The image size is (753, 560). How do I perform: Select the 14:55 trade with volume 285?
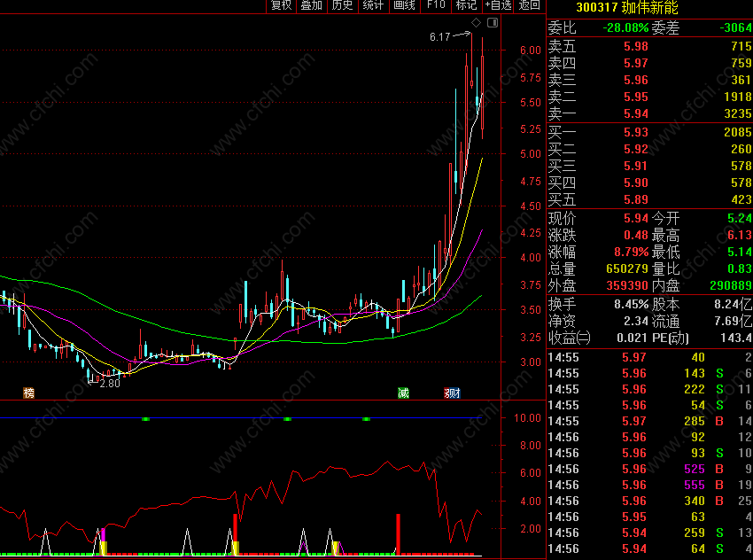pos(649,421)
